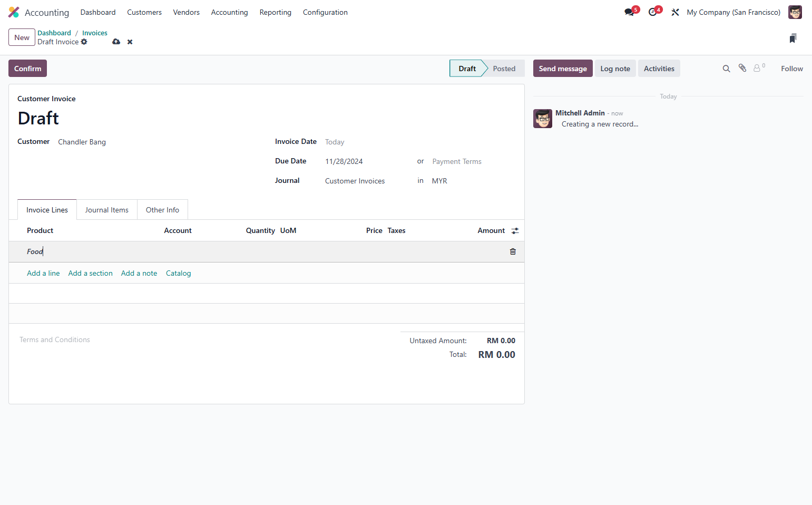Viewport: 812px width, 505px height.
Task: Open the product Catalog link
Action: (x=178, y=273)
